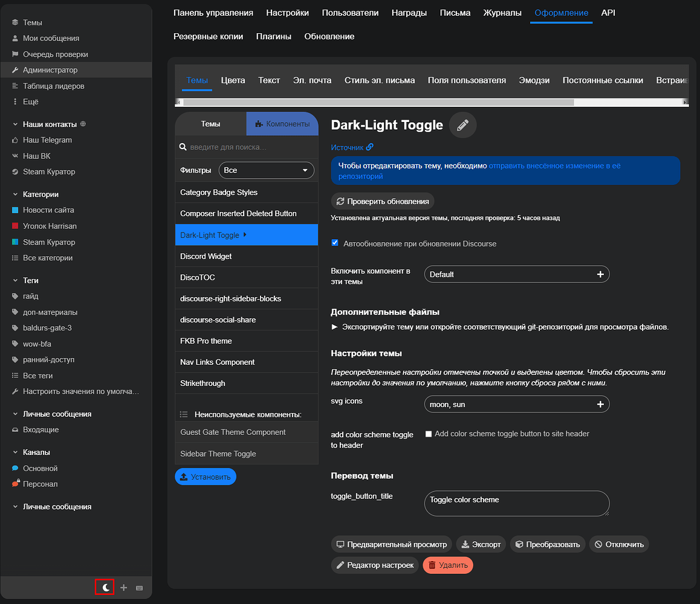Click the horizontal scrollbar under the tabs
The width and height of the screenshot is (700, 604).
point(378,103)
